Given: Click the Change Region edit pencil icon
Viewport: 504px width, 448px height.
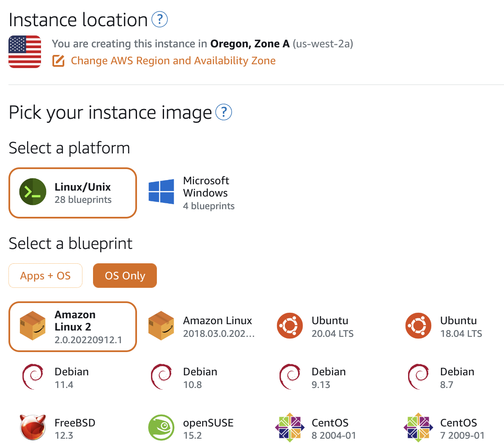Looking at the screenshot, I should tap(58, 61).
